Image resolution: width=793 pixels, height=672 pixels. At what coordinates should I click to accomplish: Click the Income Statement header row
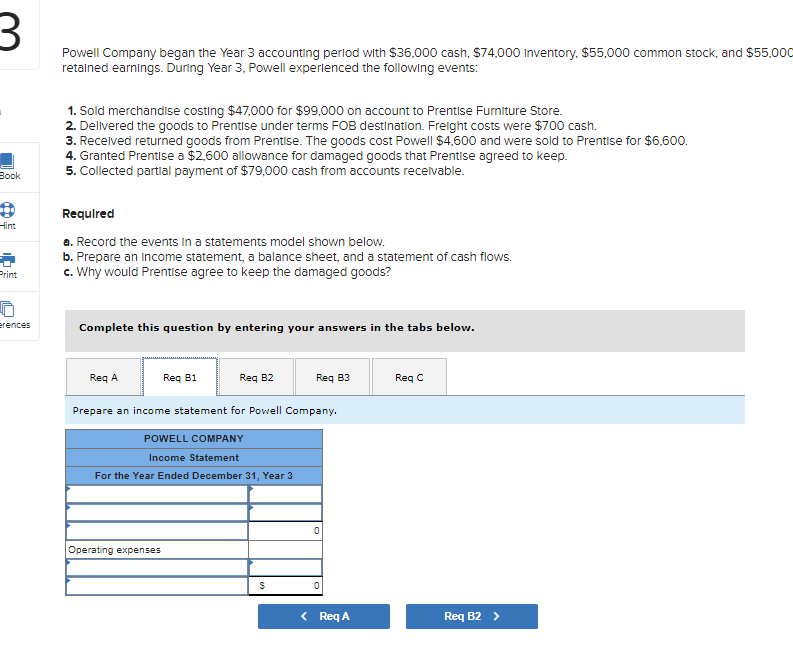(x=194, y=458)
